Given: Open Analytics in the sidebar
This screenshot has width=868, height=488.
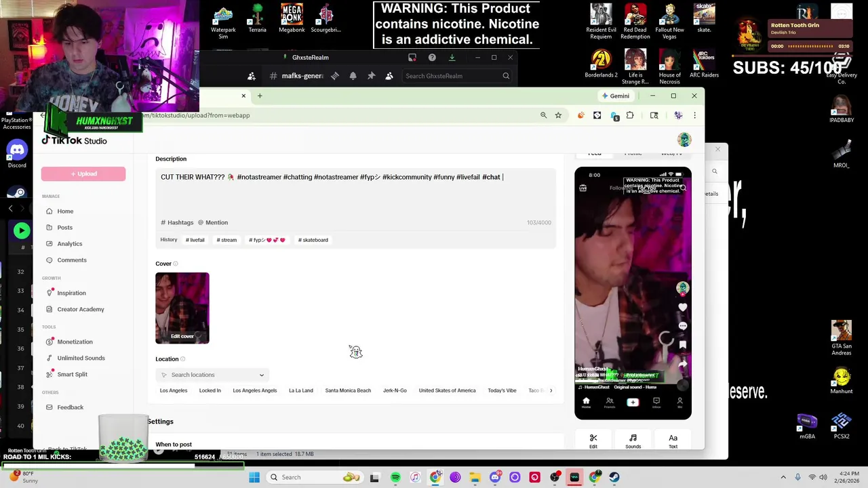Looking at the screenshot, I should point(69,244).
